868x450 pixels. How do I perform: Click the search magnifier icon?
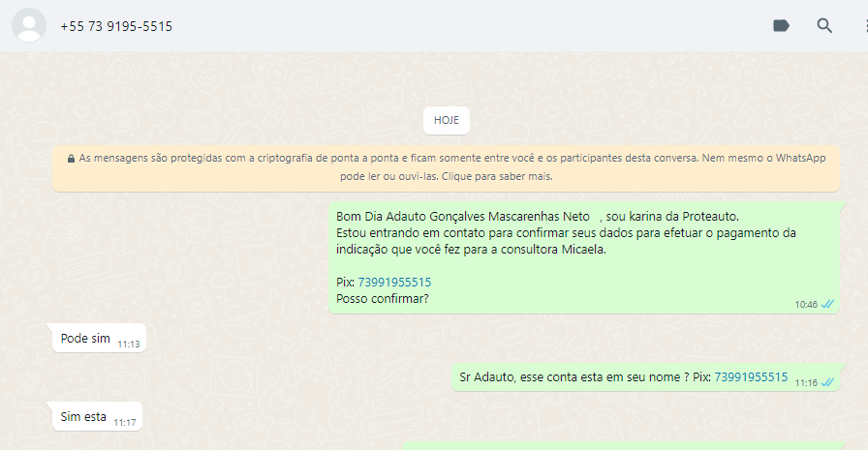pyautogui.click(x=824, y=26)
